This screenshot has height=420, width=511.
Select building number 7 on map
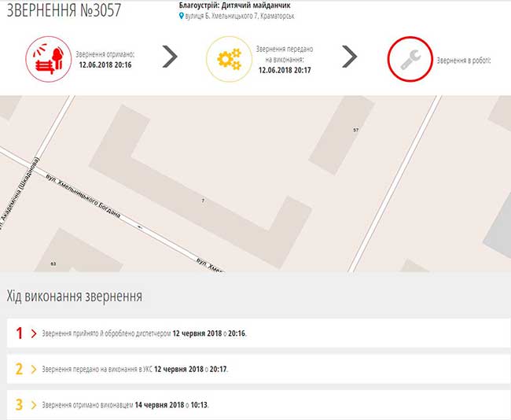203,201
